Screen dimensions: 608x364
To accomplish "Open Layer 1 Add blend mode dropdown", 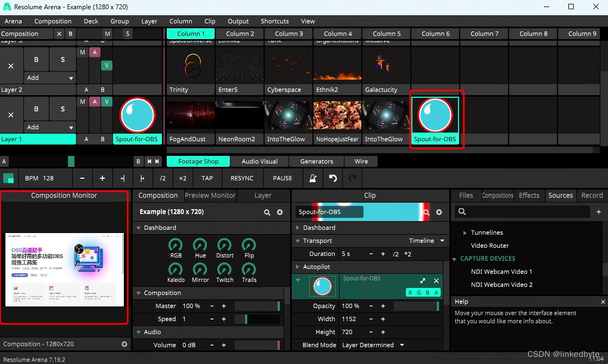I will point(49,127).
